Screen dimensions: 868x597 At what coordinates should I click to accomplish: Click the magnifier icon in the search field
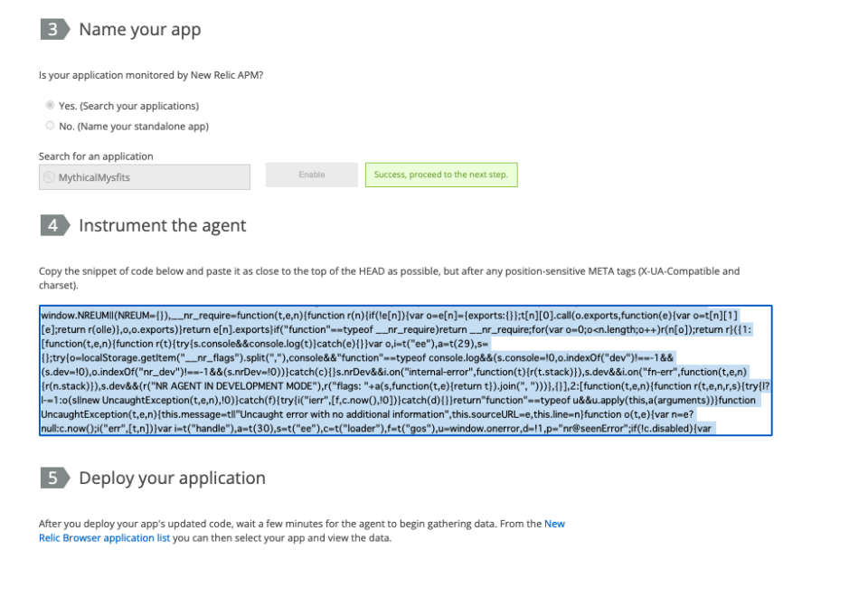48,177
